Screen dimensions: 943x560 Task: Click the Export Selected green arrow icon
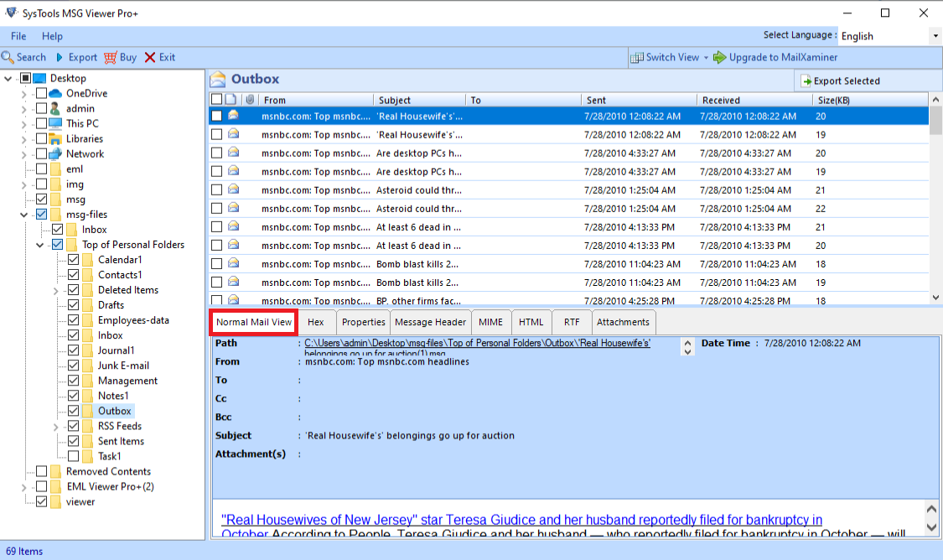pyautogui.click(x=806, y=80)
